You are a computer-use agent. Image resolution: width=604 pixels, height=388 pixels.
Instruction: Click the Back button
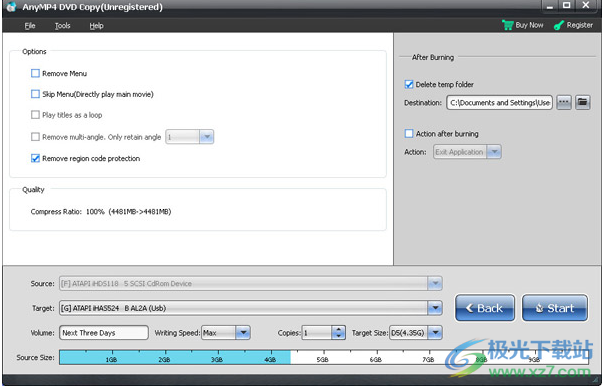485,308
